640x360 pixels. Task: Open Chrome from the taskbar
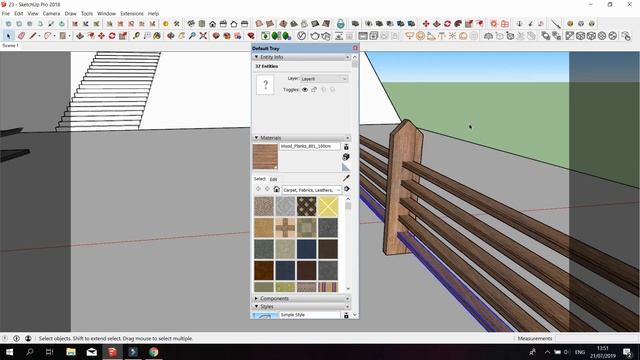pyautogui.click(x=154, y=352)
